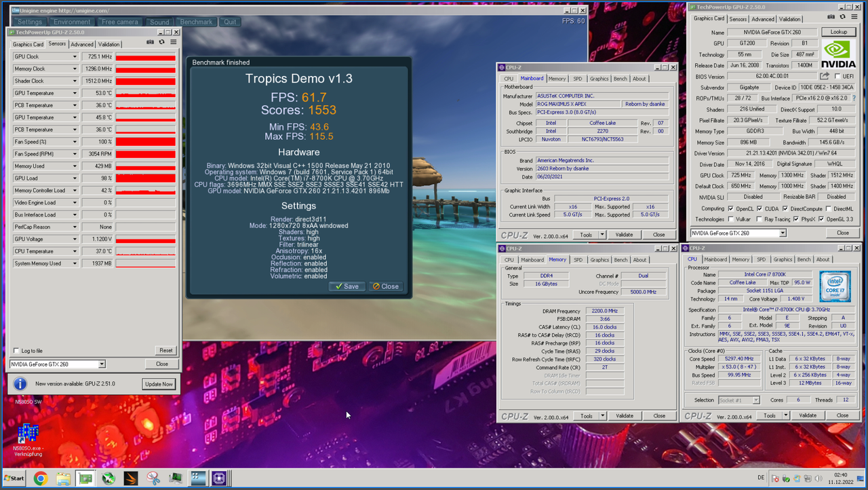
Task: Click the Update Now button
Action: pyautogui.click(x=159, y=384)
